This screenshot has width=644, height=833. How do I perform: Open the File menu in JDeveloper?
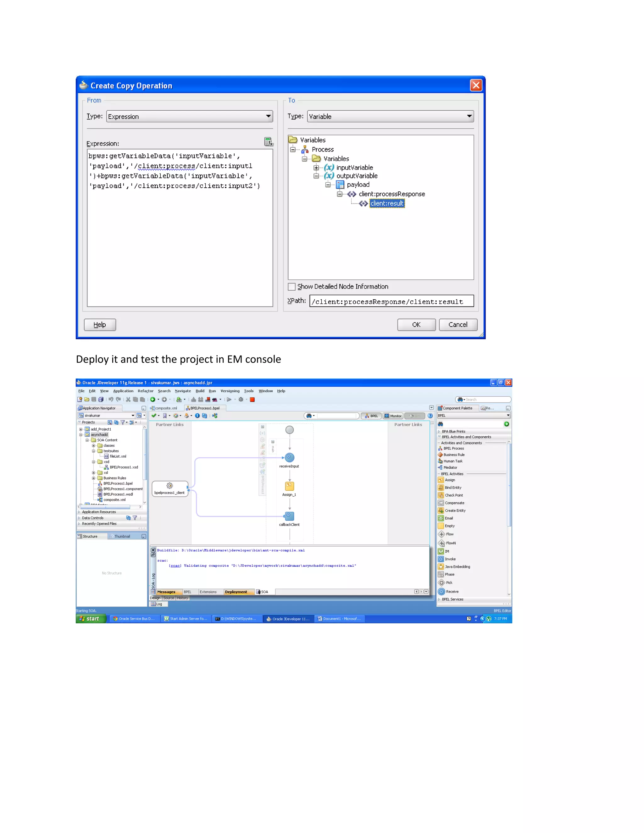(x=81, y=391)
